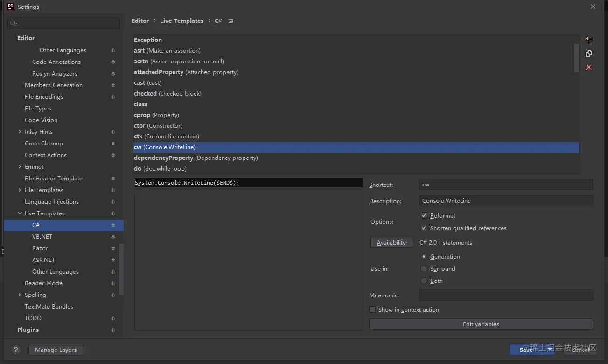Click layer icon beside Plugins
This screenshot has width=608, height=364.
[x=113, y=330]
